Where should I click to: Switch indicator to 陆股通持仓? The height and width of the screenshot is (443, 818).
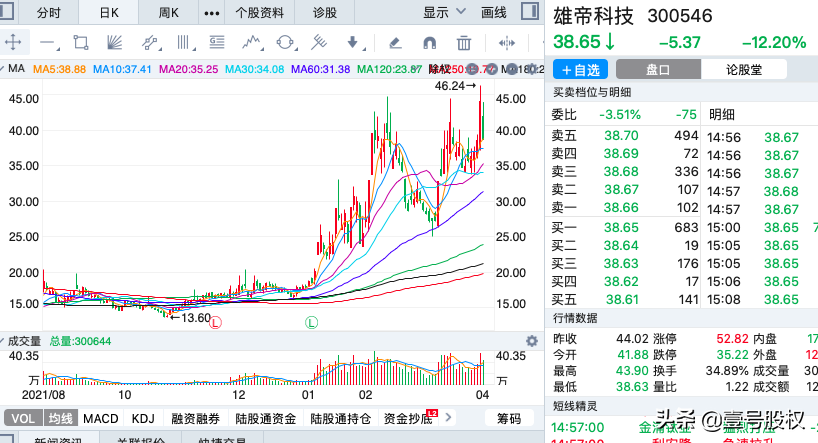point(340,418)
